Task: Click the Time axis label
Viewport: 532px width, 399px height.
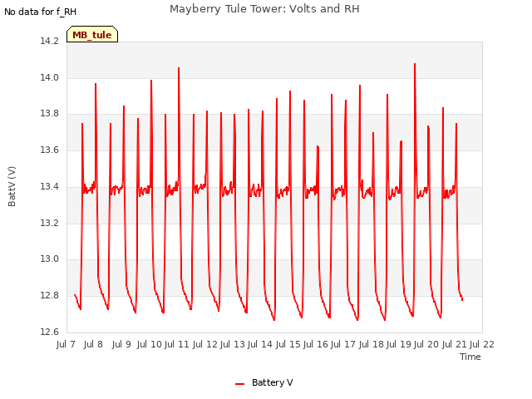Action: point(470,357)
